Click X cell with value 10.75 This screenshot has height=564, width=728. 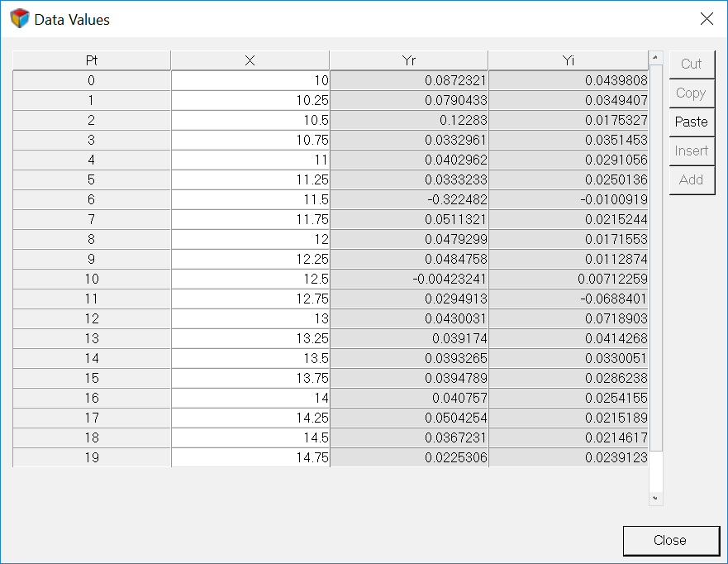[250, 140]
